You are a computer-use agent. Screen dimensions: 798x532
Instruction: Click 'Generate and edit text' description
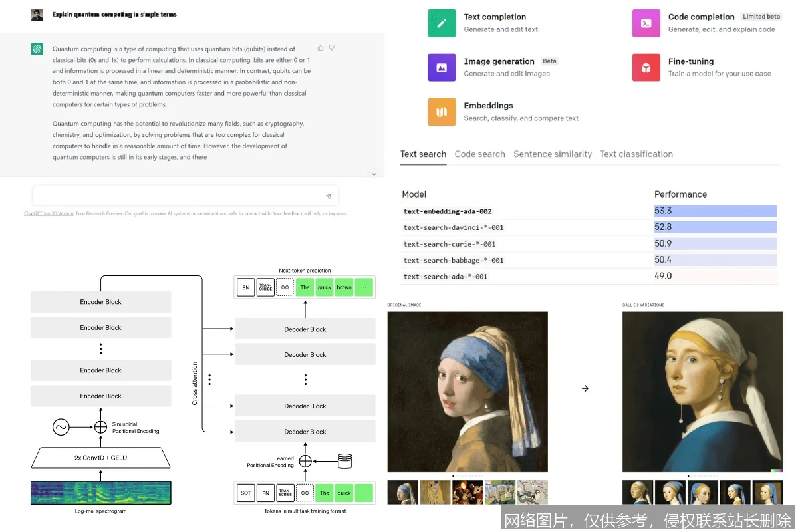[x=501, y=30]
